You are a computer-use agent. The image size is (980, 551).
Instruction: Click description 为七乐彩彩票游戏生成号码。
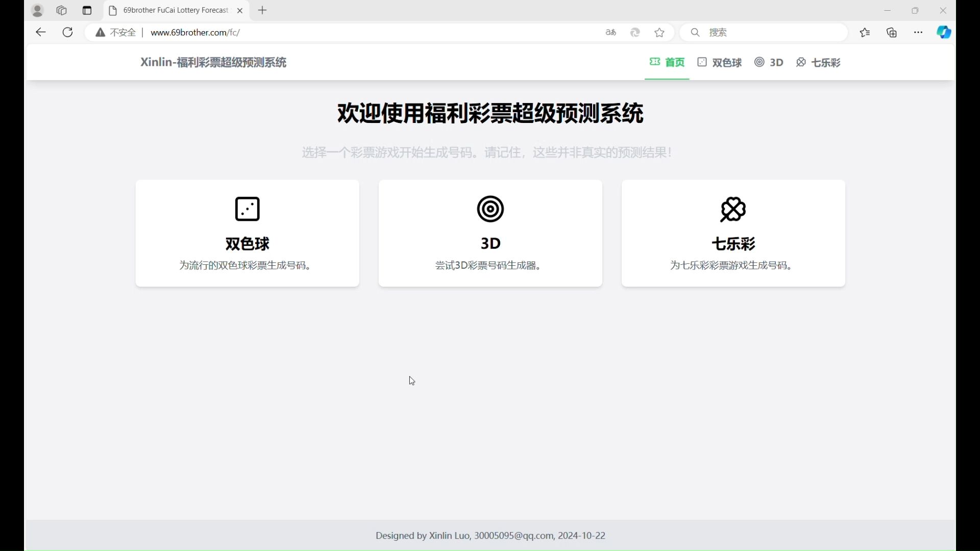click(x=733, y=265)
